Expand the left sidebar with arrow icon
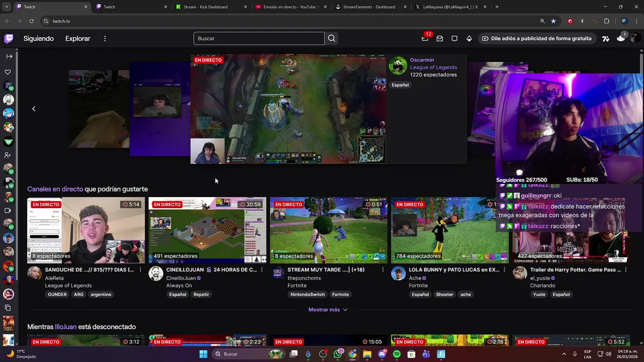The width and height of the screenshot is (644, 362). [x=9, y=56]
